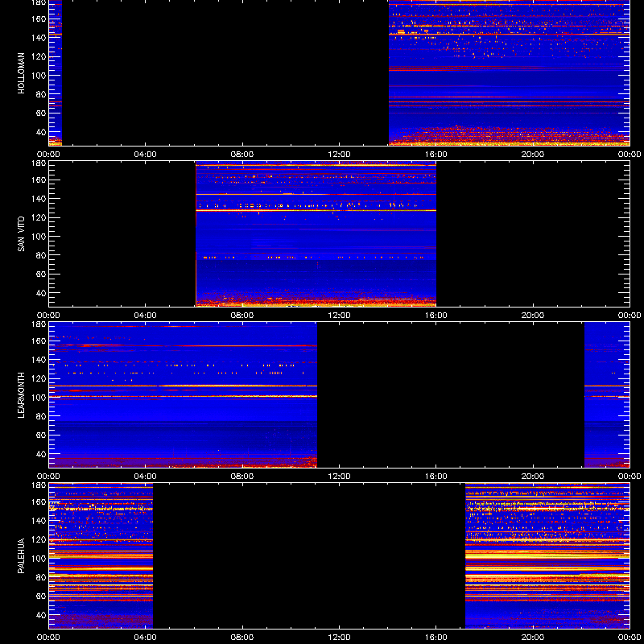Click 20:00 time label under San Vito panel
The height and width of the screenshot is (644, 644).
533,316
